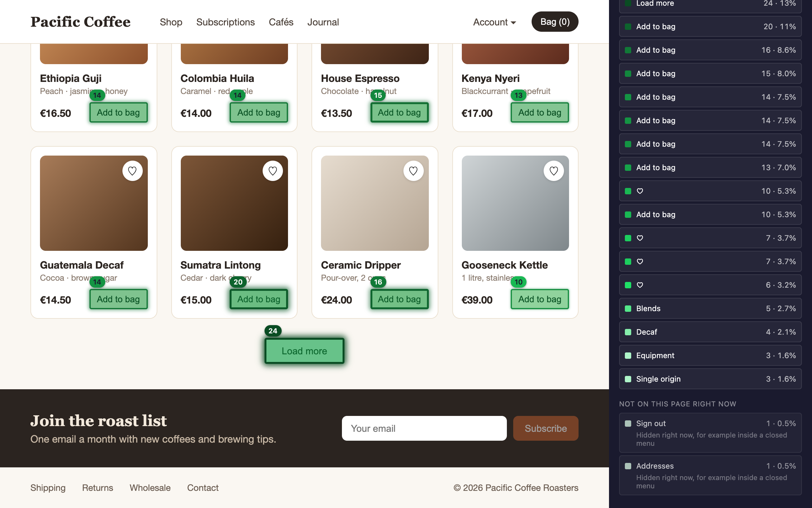
Task: Add Ceramic Dripper to bag
Action: point(399,299)
